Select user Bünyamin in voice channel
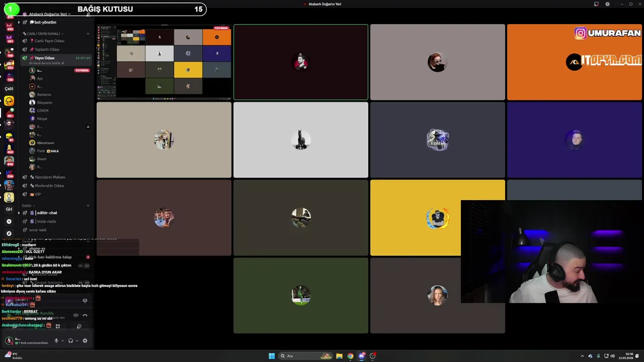The width and height of the screenshot is (644, 362). (x=44, y=103)
